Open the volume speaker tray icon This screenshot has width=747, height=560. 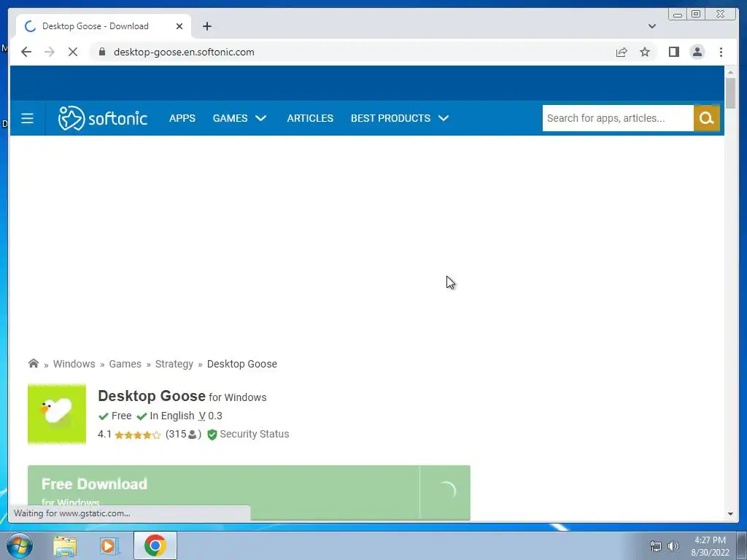pyautogui.click(x=673, y=545)
